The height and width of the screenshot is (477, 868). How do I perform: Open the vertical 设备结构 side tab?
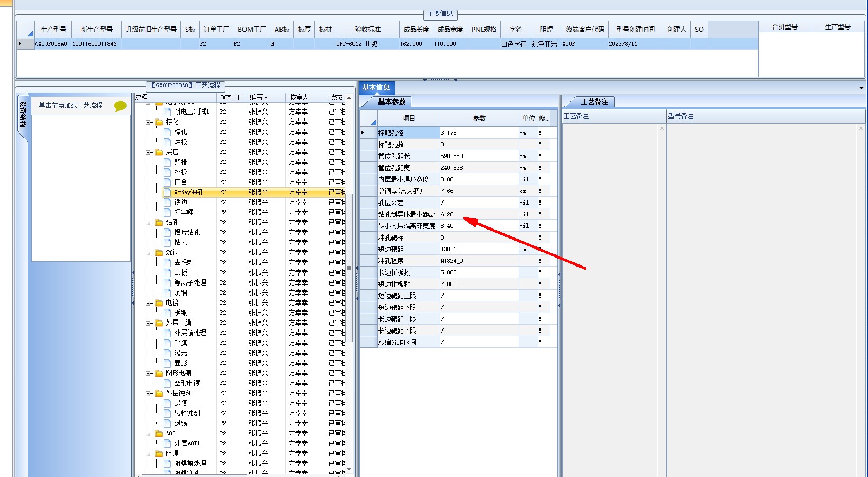23,115
